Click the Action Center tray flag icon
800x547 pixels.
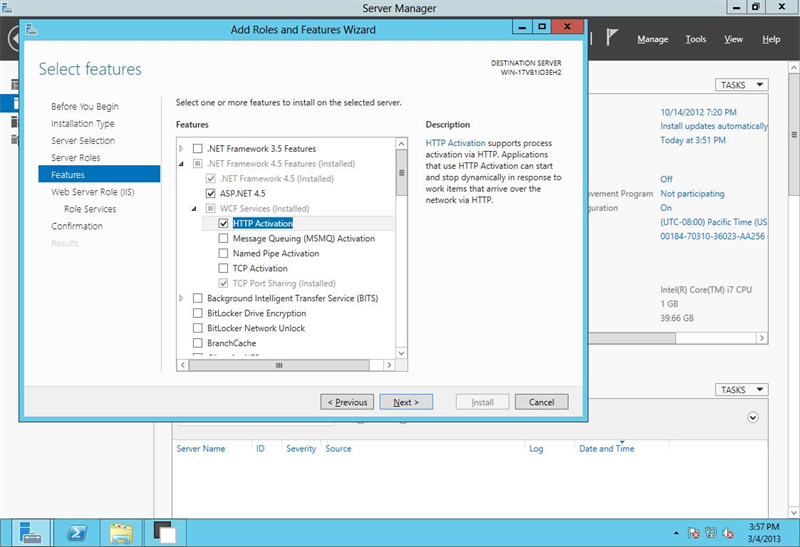point(693,533)
